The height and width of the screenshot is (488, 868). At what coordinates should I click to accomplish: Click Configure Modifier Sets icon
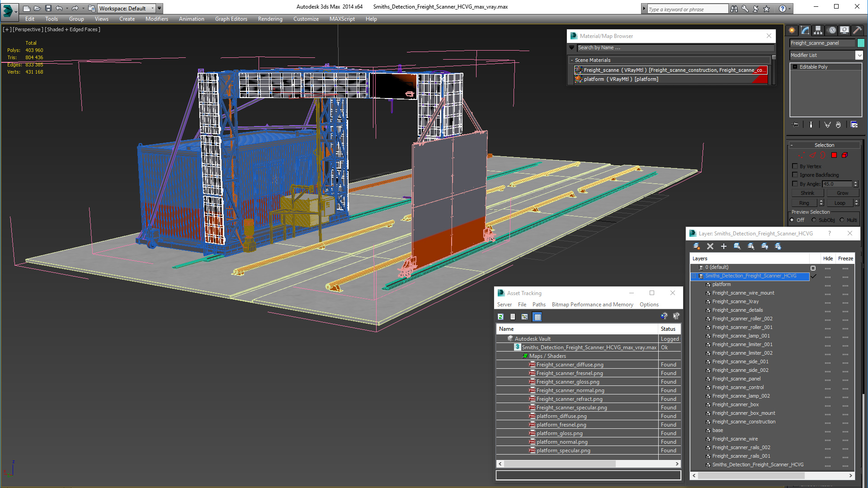point(854,125)
